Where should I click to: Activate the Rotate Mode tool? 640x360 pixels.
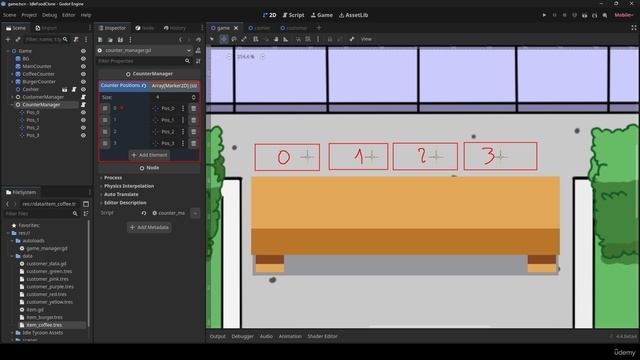tap(234, 39)
